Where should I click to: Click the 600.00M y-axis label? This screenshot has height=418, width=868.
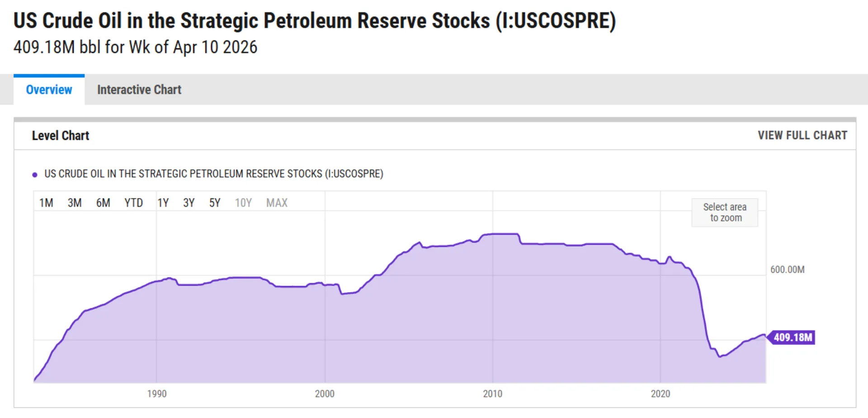787,270
